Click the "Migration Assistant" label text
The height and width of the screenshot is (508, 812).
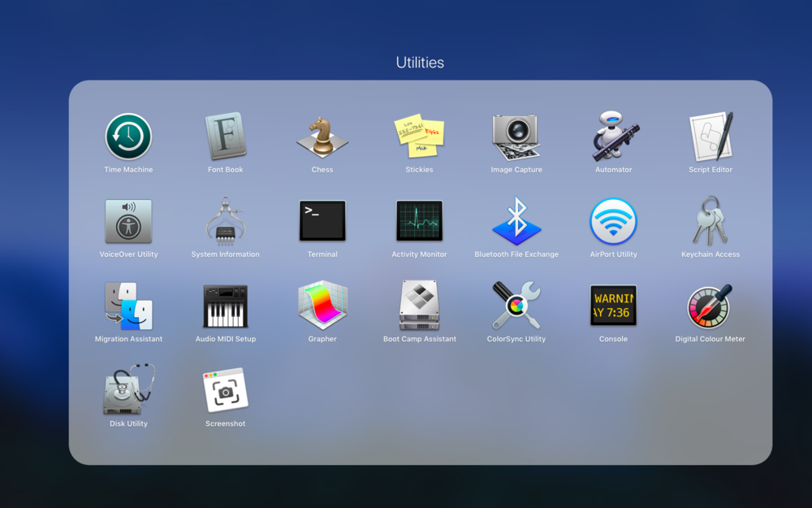click(x=128, y=339)
